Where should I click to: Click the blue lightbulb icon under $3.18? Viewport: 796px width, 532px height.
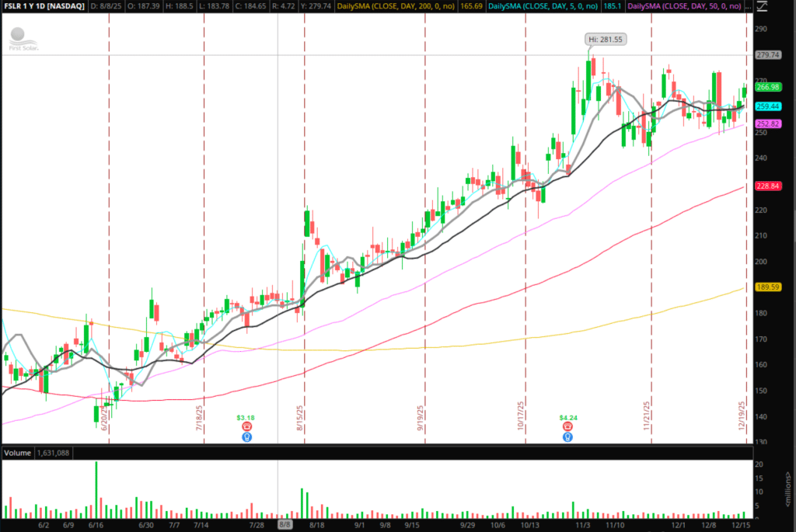point(246,436)
